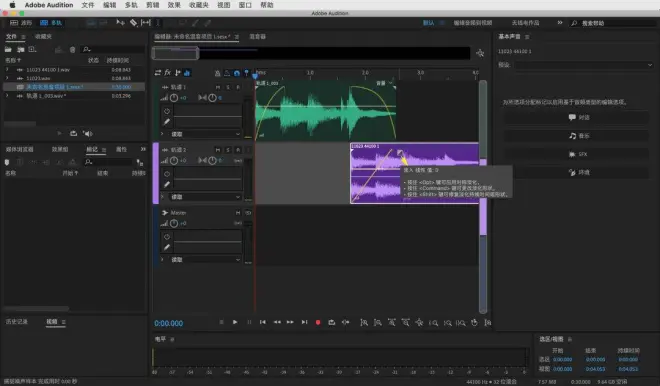Expand the 轨道 1_003.wav file entry

(7, 96)
